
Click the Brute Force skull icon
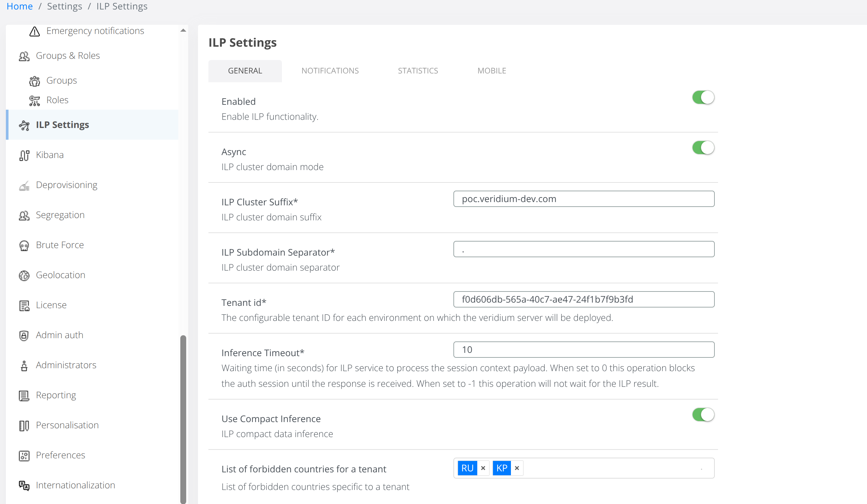[x=24, y=245]
